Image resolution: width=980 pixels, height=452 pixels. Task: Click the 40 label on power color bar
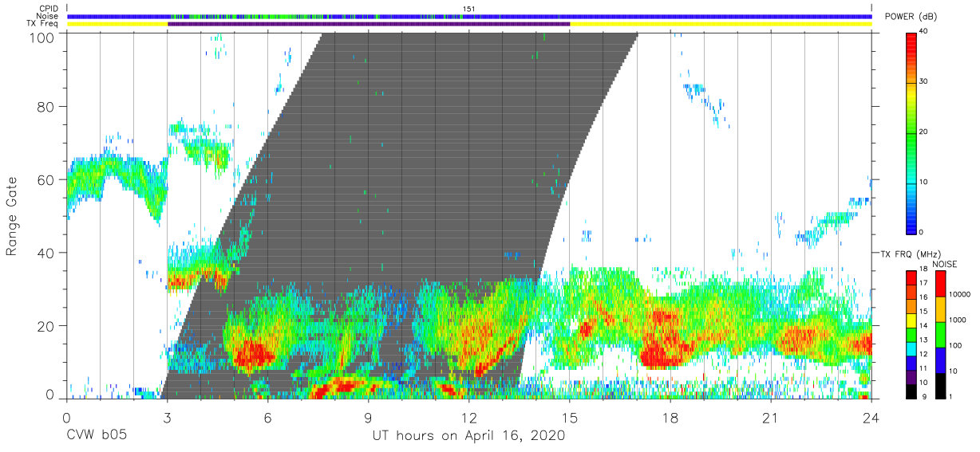point(923,31)
